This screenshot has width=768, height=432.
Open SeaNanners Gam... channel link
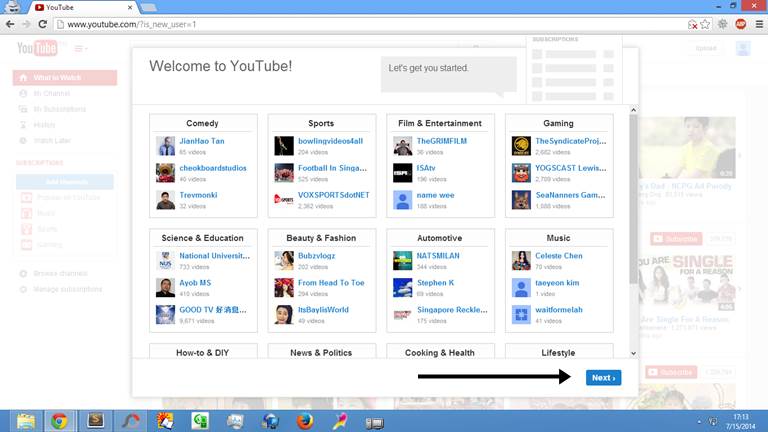pyautogui.click(x=571, y=195)
